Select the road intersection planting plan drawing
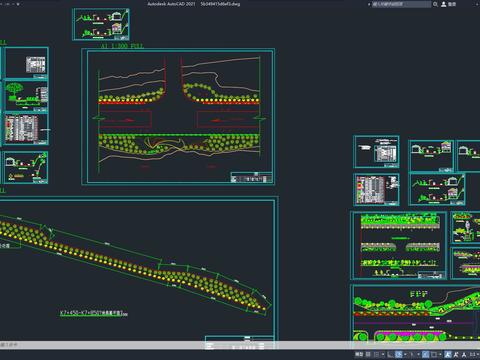Screen dimensions: 480x360 coord(178,117)
